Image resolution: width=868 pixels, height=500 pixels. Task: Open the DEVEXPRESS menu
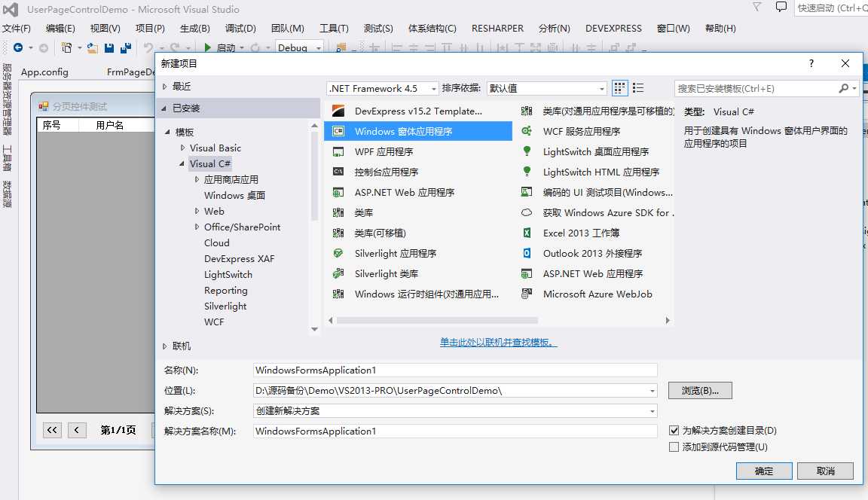[x=613, y=28]
